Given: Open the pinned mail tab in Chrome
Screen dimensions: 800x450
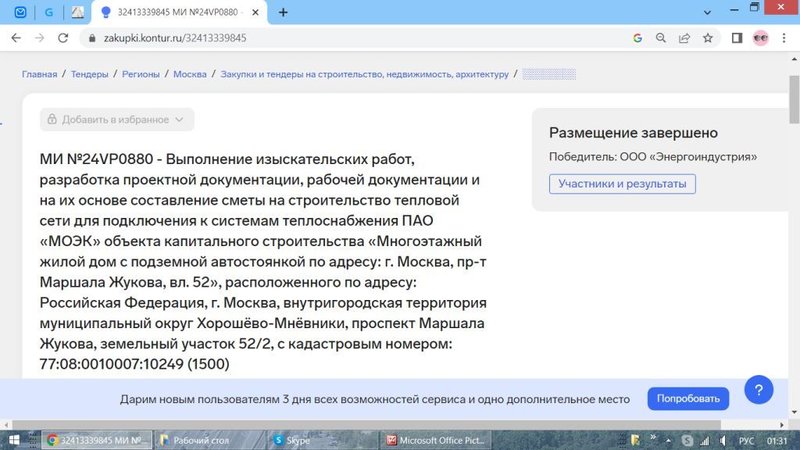Looking at the screenshot, I should pyautogui.click(x=20, y=12).
